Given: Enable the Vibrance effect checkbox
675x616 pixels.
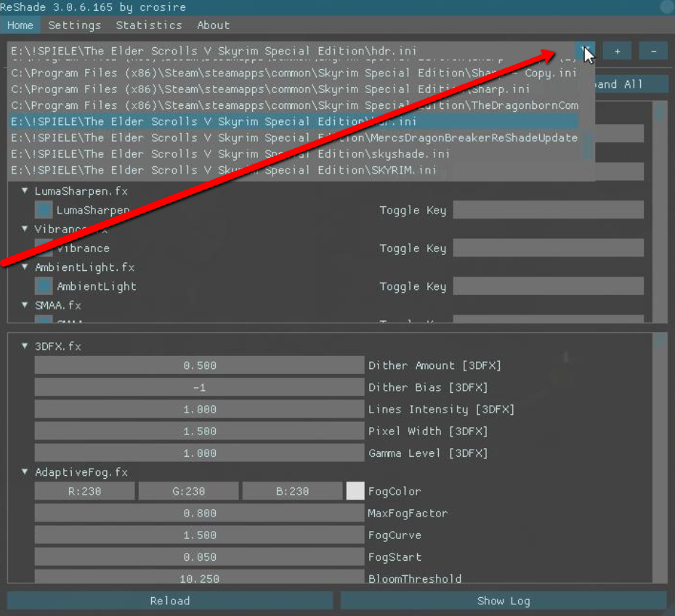Looking at the screenshot, I should coord(44,248).
